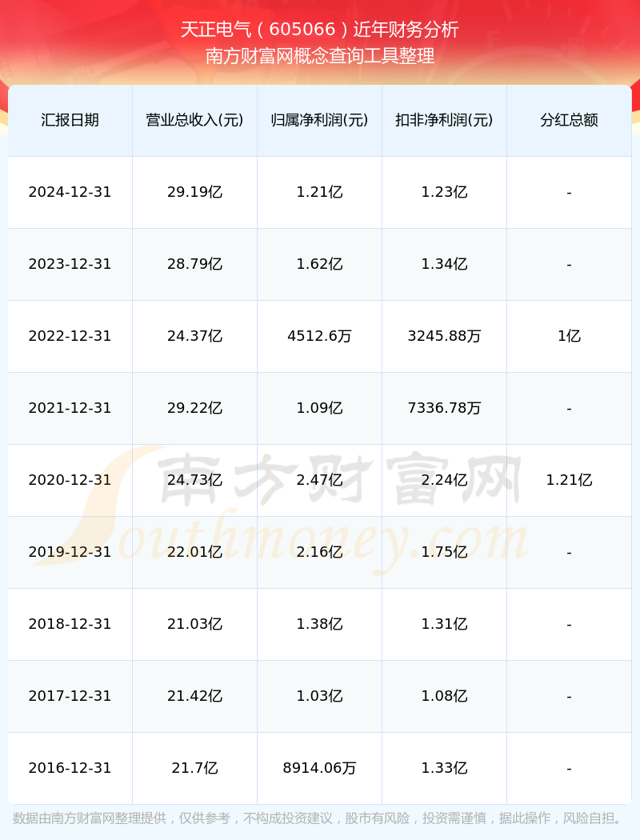Select revenue cell 21.03亿

[195, 624]
